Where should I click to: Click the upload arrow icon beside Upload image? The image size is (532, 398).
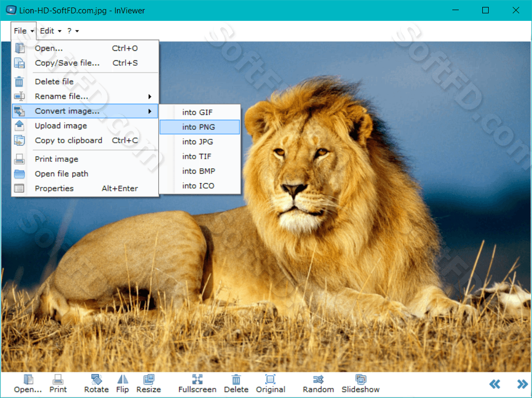(19, 126)
